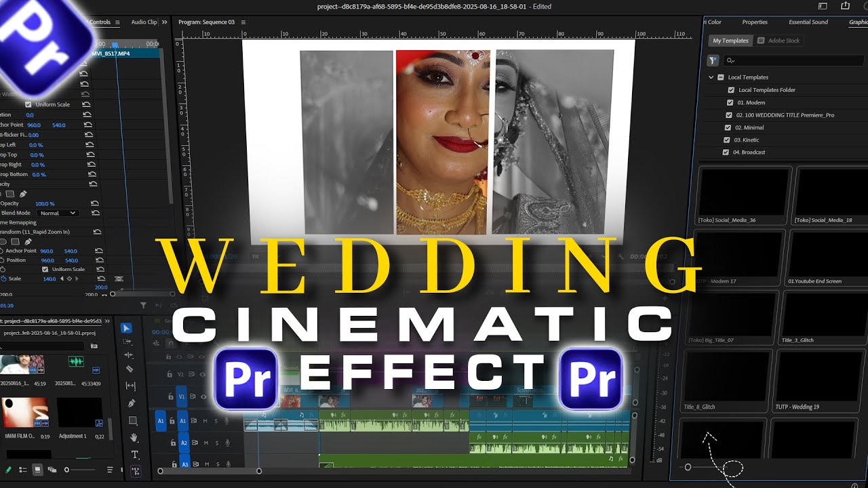Toggle the Local Templates Folder checkbox
868x488 pixels.
click(731, 89)
